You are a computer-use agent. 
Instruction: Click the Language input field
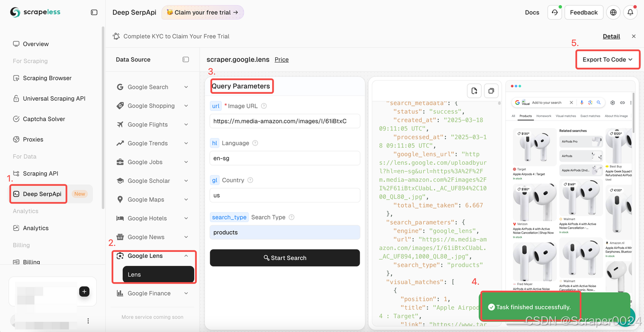click(285, 158)
